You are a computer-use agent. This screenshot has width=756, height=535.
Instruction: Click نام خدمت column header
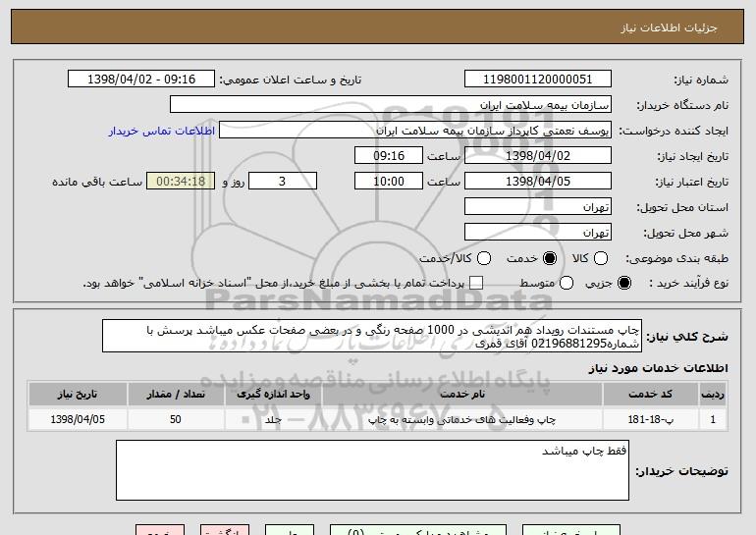pyautogui.click(x=462, y=395)
